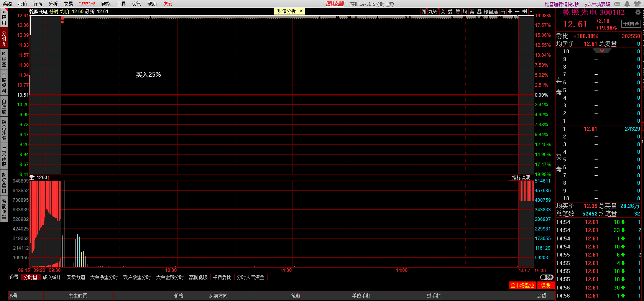Click username yok半城梦殇
Image resolution: width=644 pixels, height=301 pixels.
pos(597,4)
